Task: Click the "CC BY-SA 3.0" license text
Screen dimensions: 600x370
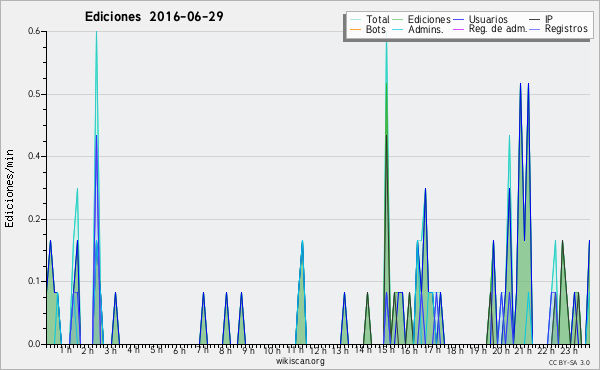Action: pyautogui.click(x=569, y=363)
